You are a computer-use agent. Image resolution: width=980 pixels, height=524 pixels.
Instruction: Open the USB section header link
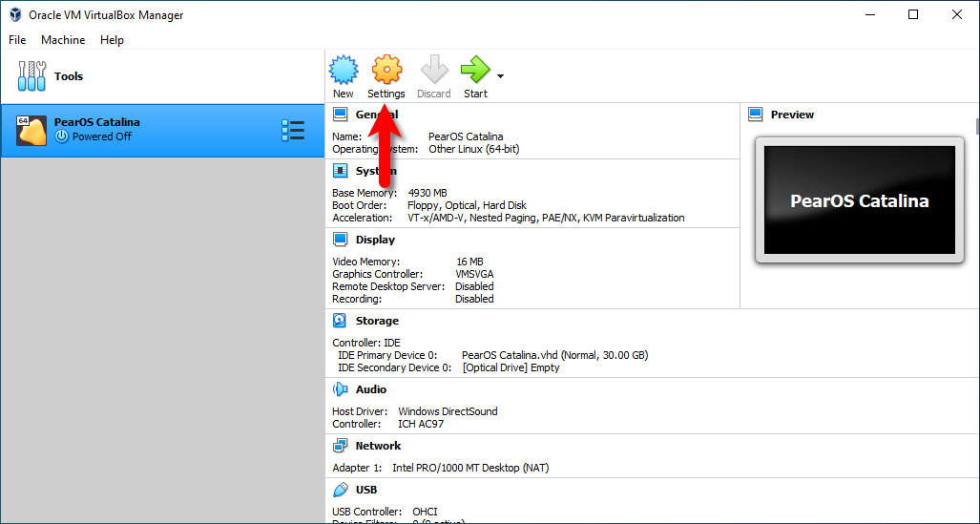[x=366, y=490]
